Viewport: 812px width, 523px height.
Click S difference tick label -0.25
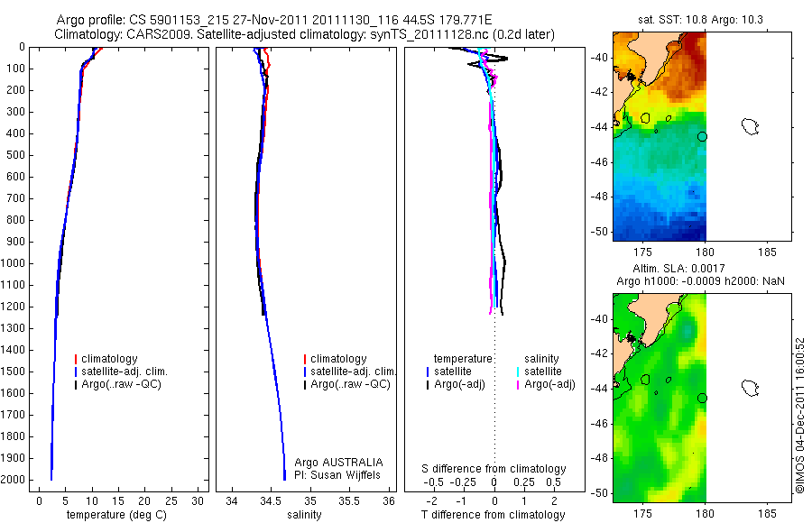pyautogui.click(x=463, y=482)
